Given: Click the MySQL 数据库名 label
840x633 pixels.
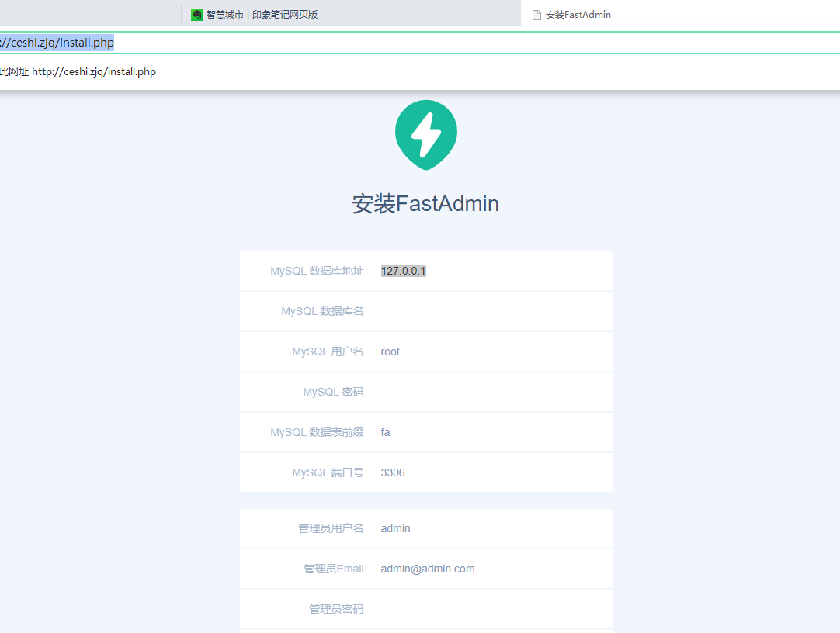Looking at the screenshot, I should point(322,311).
